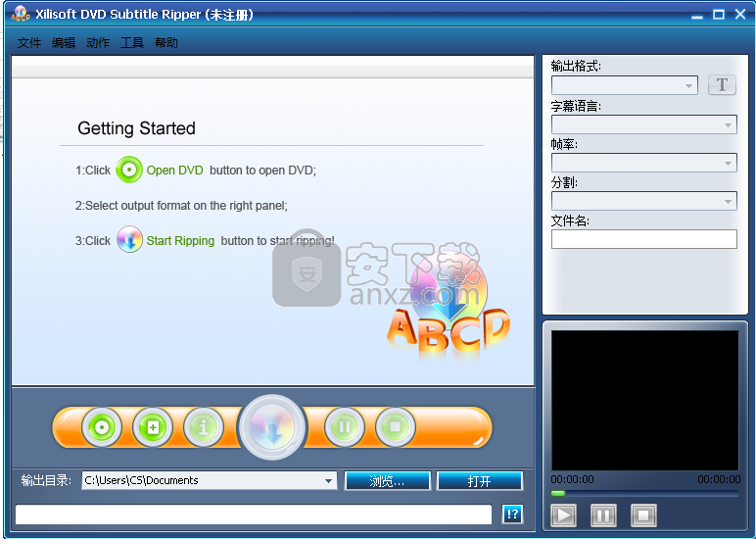Image resolution: width=756 pixels, height=539 pixels.
Task: Stop the preview player
Action: [x=642, y=514]
